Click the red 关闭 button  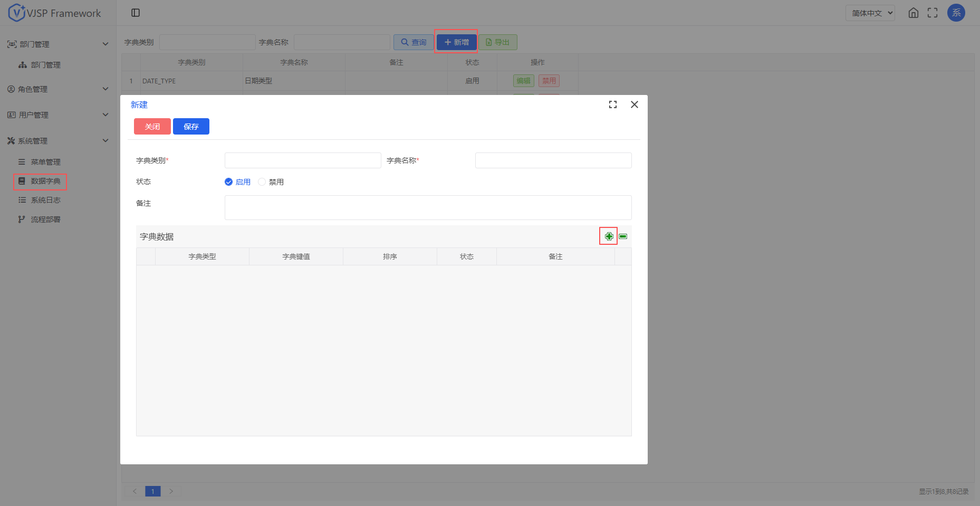click(x=152, y=127)
